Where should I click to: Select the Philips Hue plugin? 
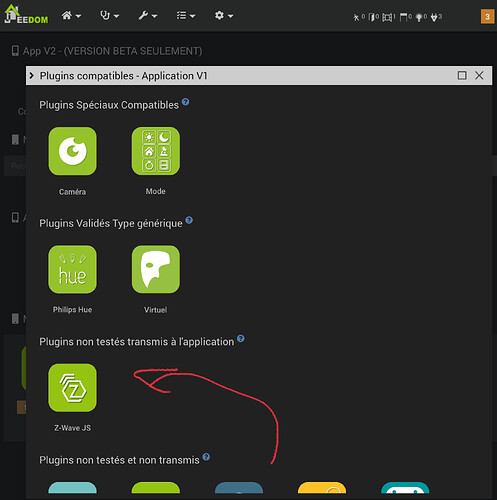click(72, 269)
